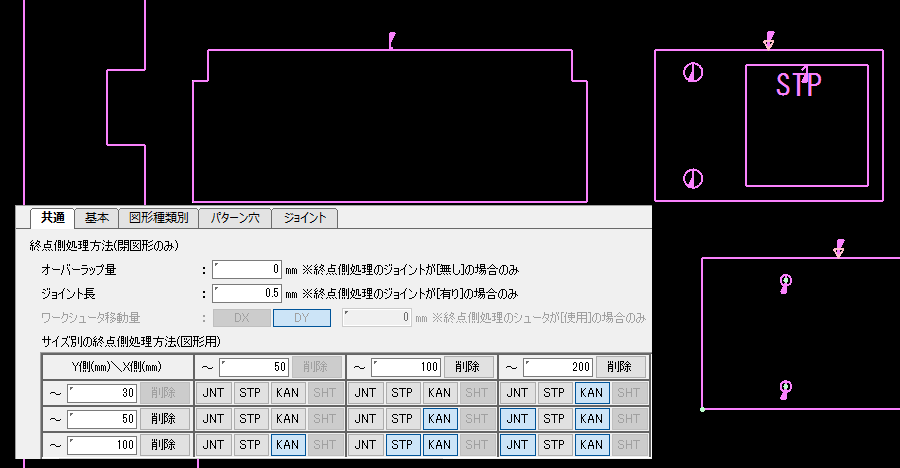900x468 pixels.
Task: Click the X-side 50 size threshold field
Action: point(254,367)
